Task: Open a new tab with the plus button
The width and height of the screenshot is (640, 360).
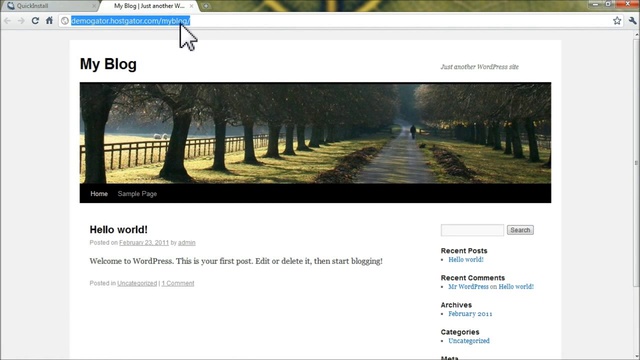Action: [206, 6]
